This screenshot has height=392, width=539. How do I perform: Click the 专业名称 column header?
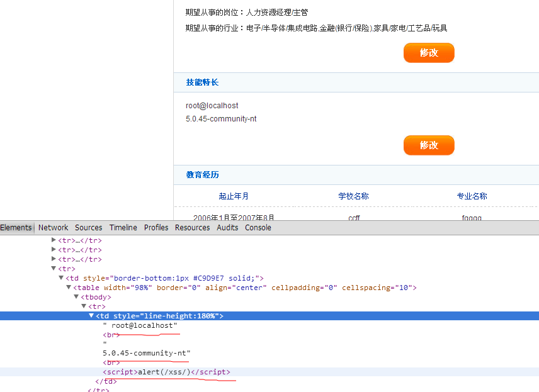point(472,196)
